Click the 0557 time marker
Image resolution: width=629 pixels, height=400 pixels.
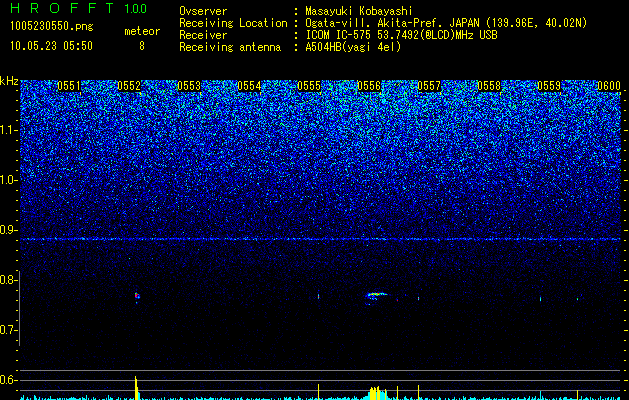[429, 86]
